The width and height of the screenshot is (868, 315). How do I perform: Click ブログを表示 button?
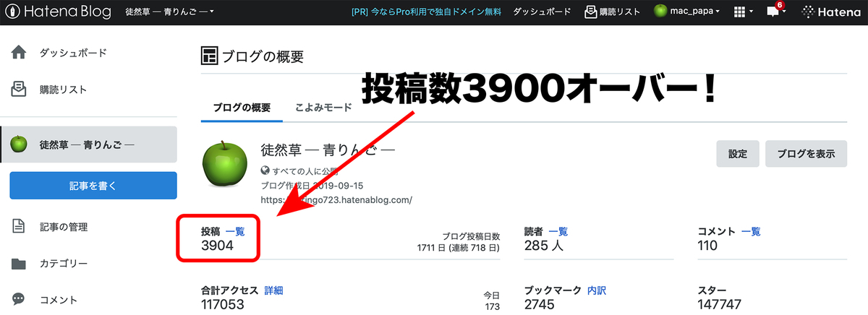[x=806, y=154]
